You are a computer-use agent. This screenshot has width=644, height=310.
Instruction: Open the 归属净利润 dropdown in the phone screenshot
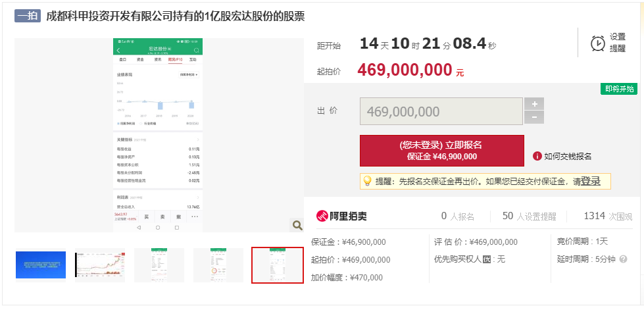189,75
